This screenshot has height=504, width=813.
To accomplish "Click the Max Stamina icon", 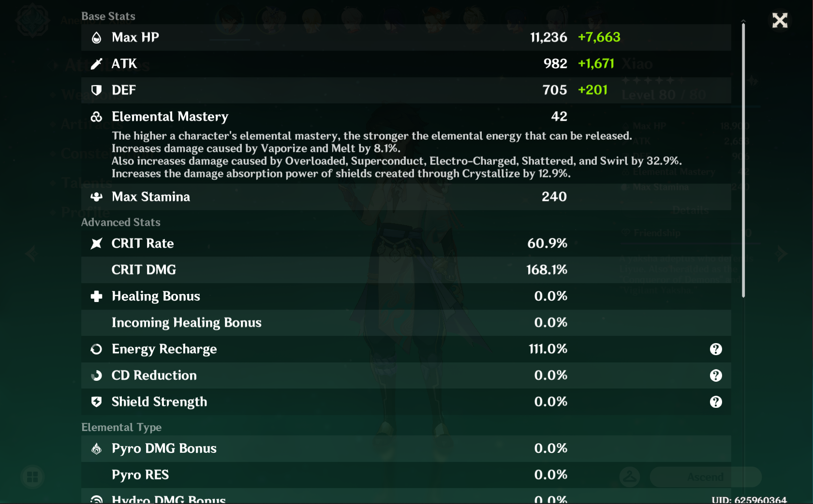I will tap(96, 197).
